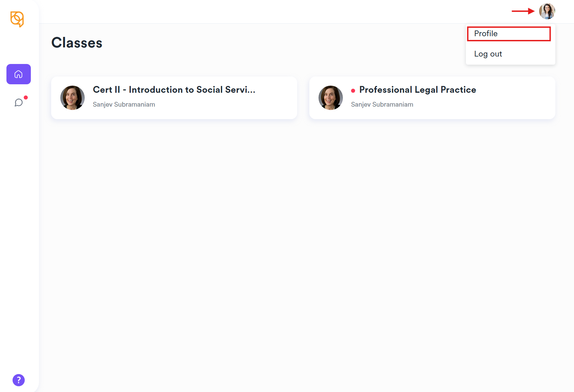
Task: Click the Classes page heading
Action: tap(77, 43)
